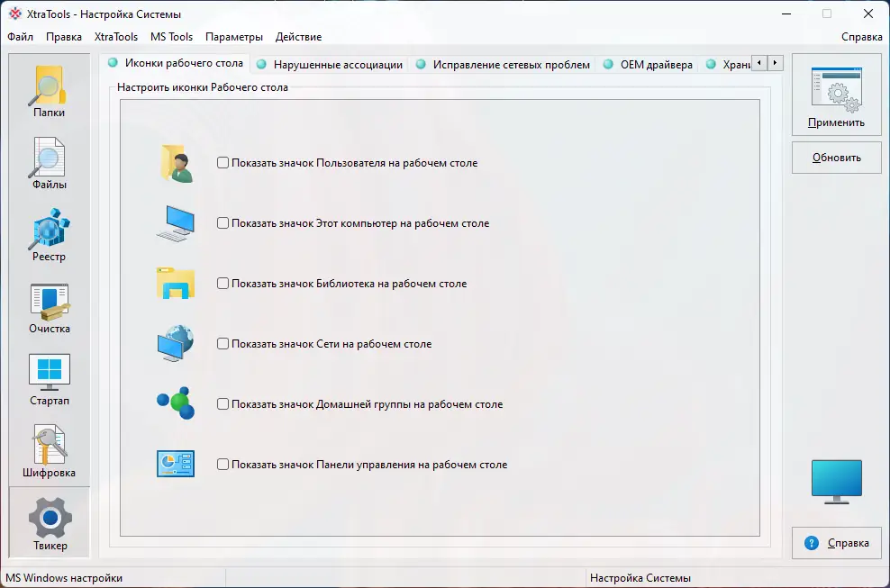Open the Очистка cleanup tool
This screenshot has height=588, width=890.
coord(49,308)
